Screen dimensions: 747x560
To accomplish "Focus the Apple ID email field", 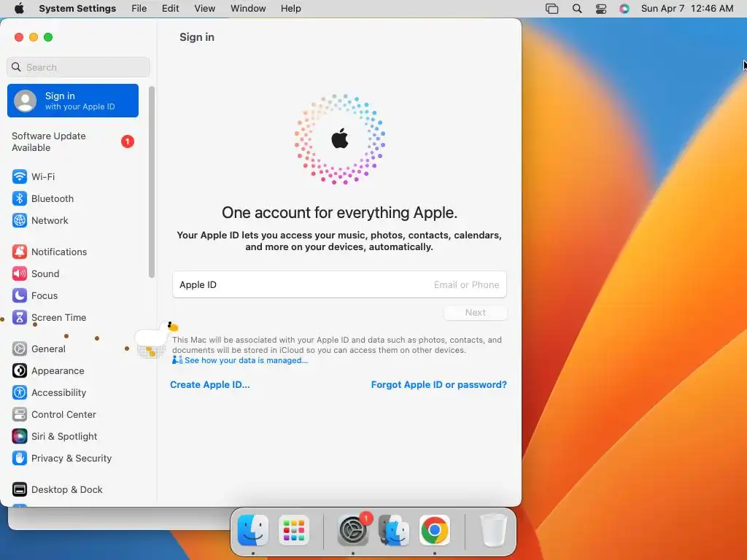I will [339, 285].
